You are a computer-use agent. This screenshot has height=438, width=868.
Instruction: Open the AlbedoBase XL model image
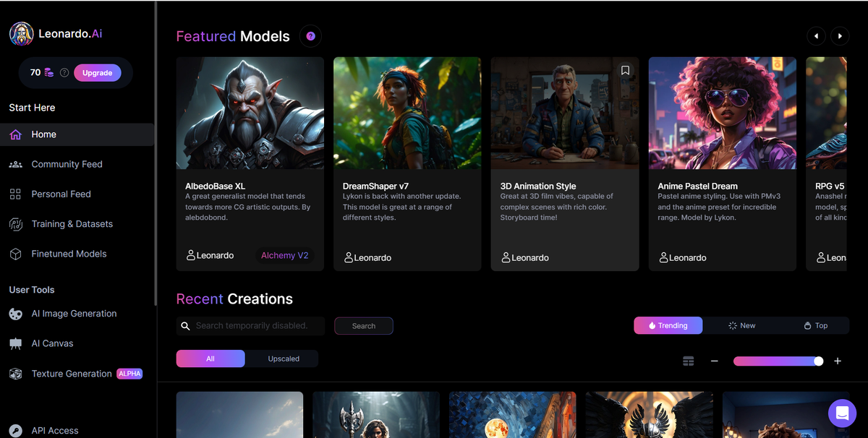(x=250, y=113)
